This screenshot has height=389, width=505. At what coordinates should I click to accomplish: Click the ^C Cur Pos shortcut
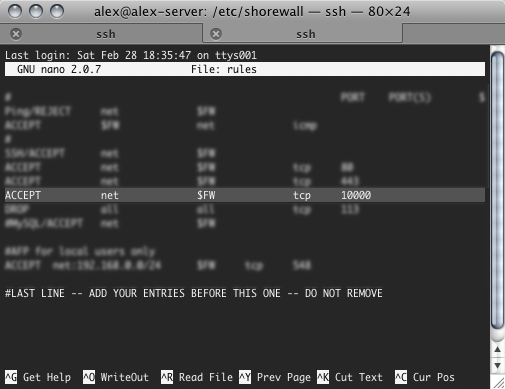425,377
